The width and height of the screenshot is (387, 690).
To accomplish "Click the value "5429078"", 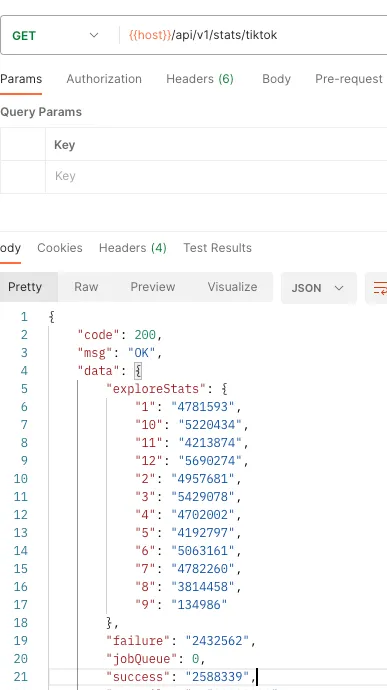I will (203, 497).
